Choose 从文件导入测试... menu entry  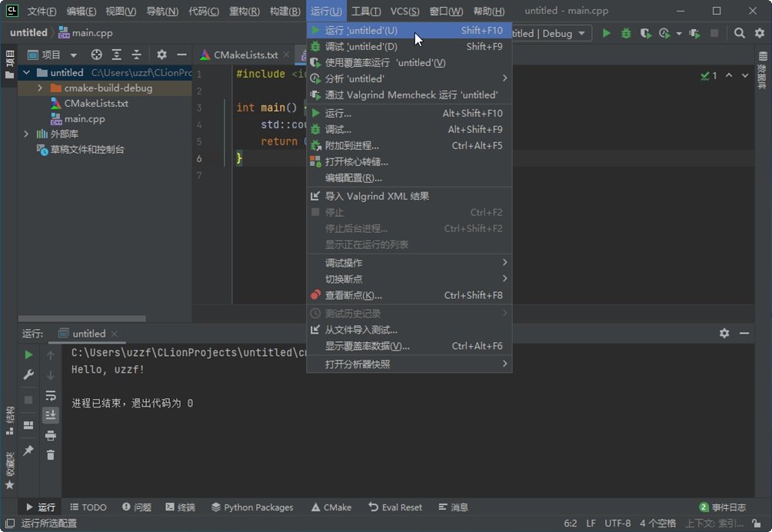(x=408, y=330)
